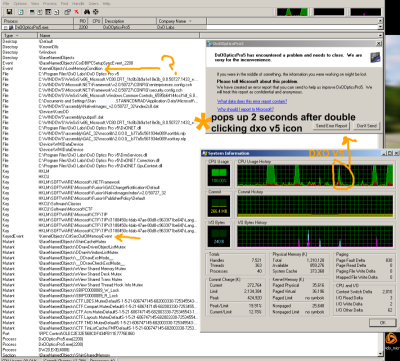Click the Refresh Now toolbar icon
The width and height of the screenshot is (400, 361).
(21, 12)
